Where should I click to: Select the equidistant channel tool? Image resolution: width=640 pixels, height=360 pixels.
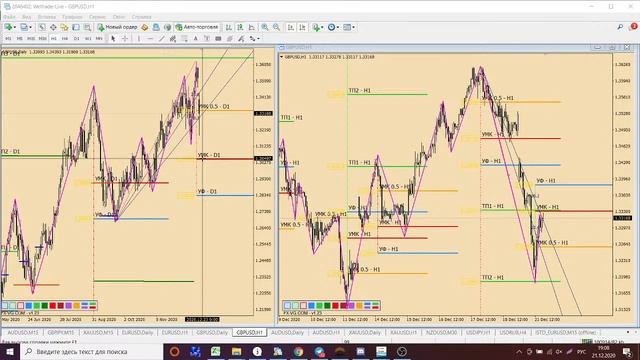(173, 39)
